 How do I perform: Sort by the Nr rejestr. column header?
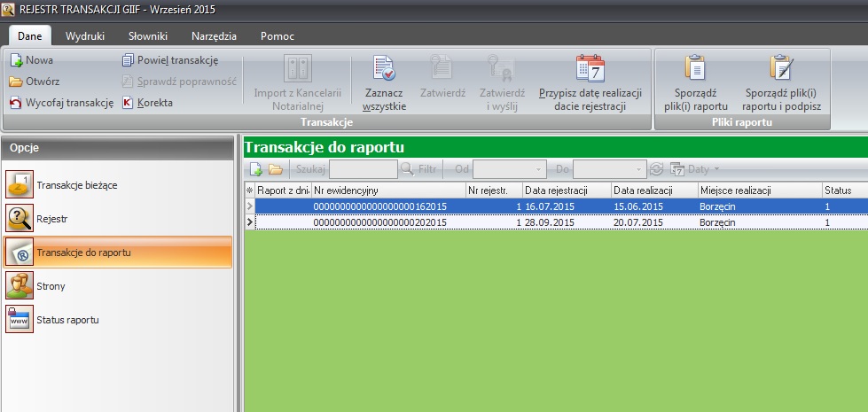pyautogui.click(x=495, y=190)
